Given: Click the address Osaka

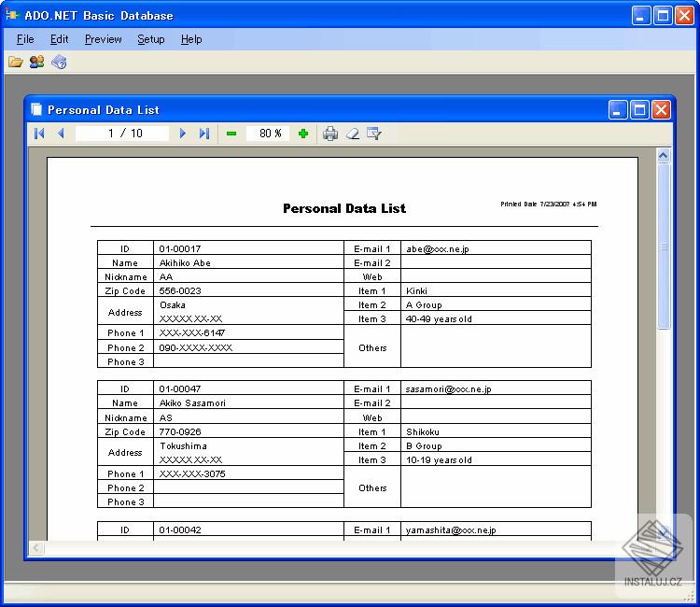Looking at the screenshot, I should (173, 304).
